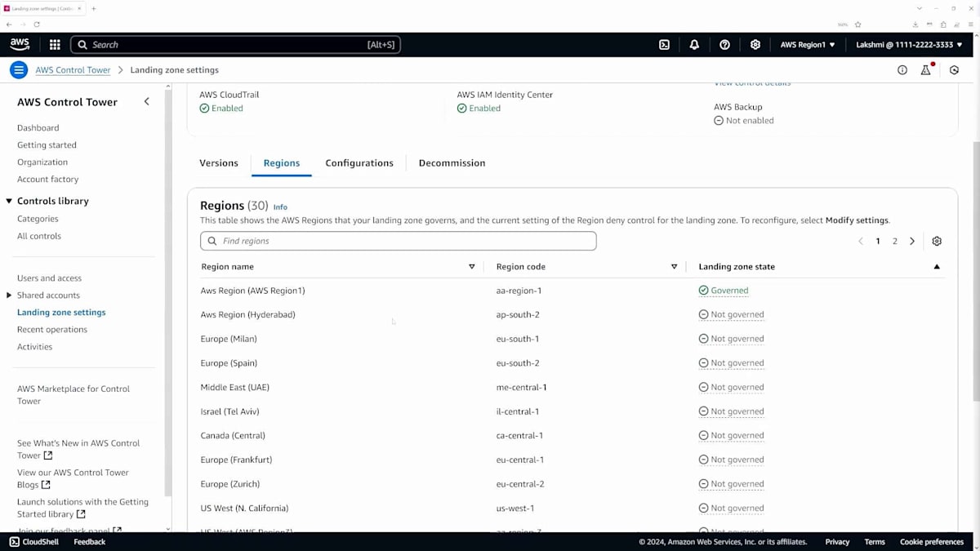Open the Configurations tab
Viewport: 980px width, 551px height.
pyautogui.click(x=359, y=163)
